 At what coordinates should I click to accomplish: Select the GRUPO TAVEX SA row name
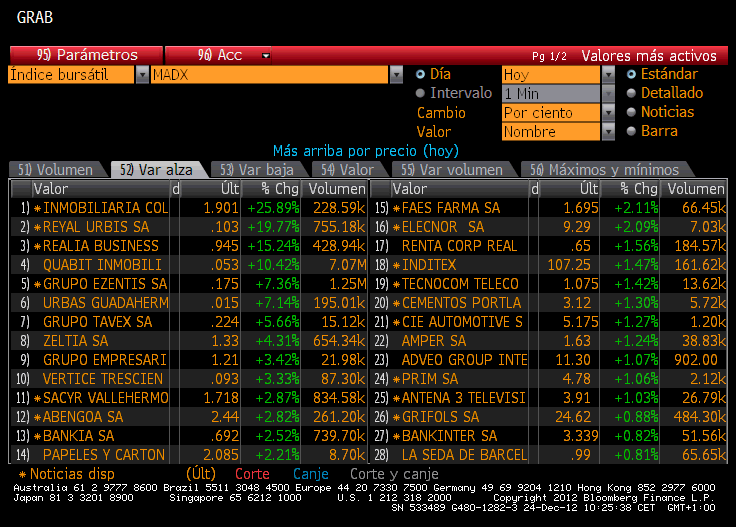click(x=98, y=322)
